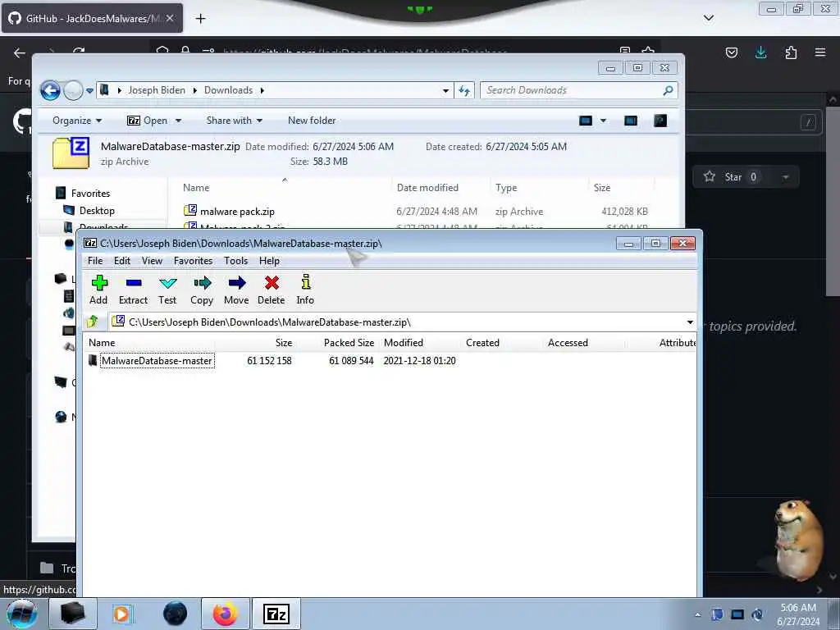Show hidden system tray icons
Image resolution: width=840 pixels, height=630 pixels.
[x=697, y=614]
